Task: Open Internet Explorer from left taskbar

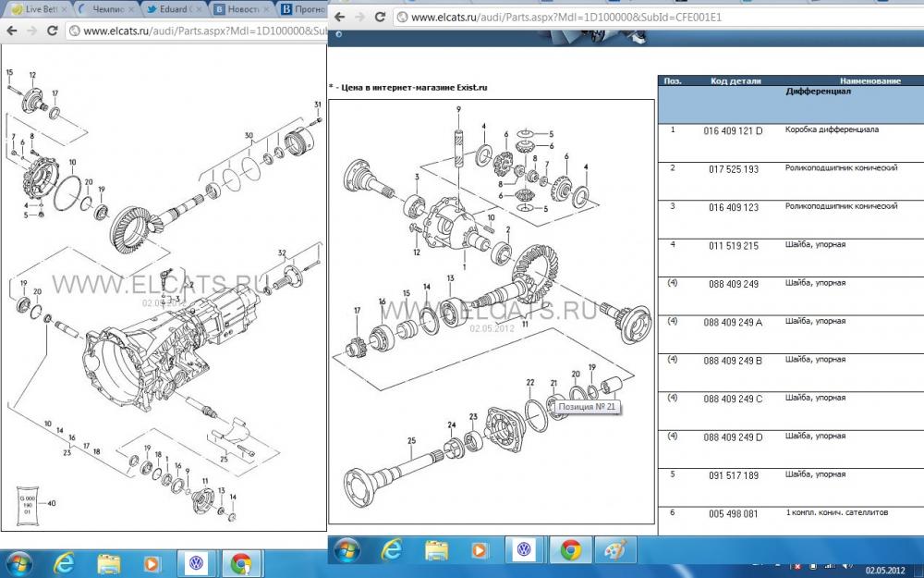Action: [64, 562]
